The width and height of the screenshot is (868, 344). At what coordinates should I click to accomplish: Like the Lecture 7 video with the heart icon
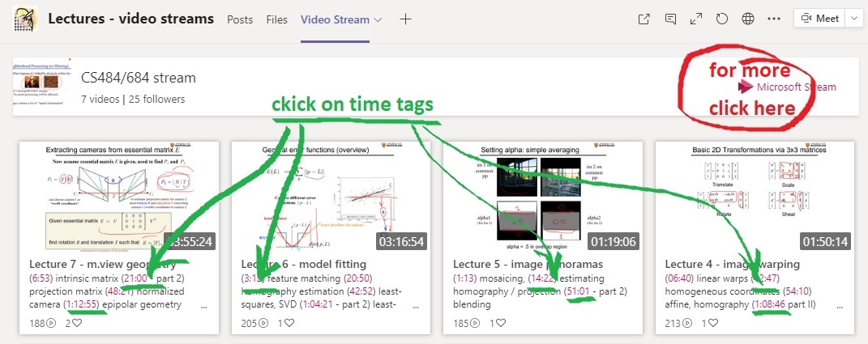point(78,322)
